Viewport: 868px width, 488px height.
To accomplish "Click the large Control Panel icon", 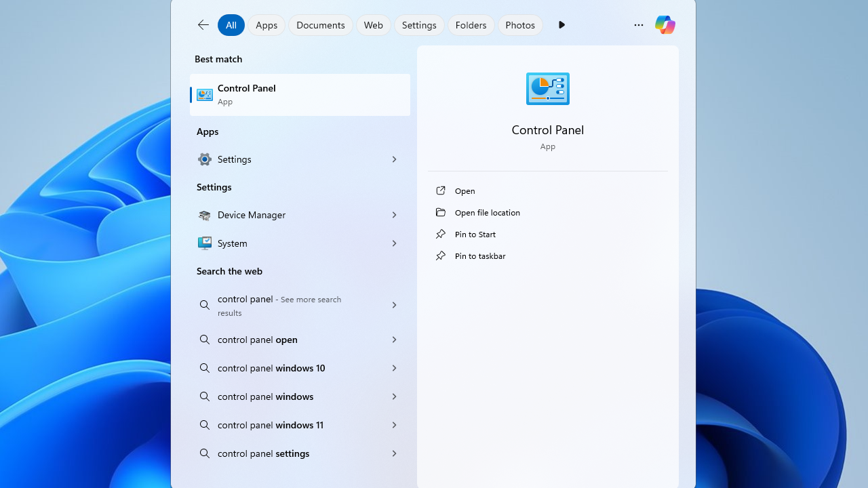I will 547,89.
